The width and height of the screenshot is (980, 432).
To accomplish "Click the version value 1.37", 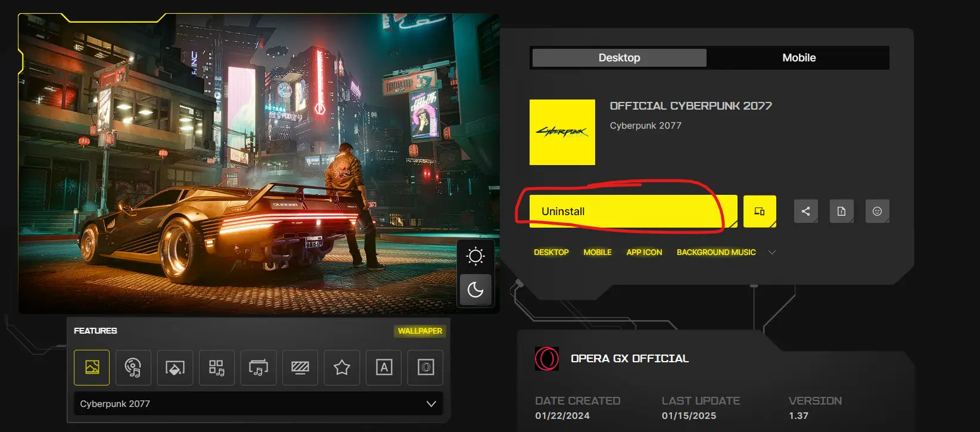I will (798, 416).
